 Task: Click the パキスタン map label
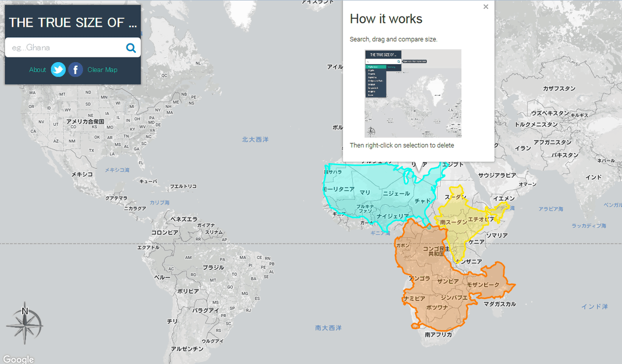click(x=564, y=155)
